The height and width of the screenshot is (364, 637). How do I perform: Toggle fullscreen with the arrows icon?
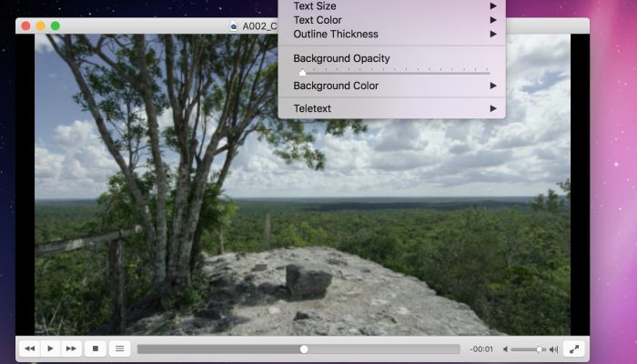click(574, 349)
